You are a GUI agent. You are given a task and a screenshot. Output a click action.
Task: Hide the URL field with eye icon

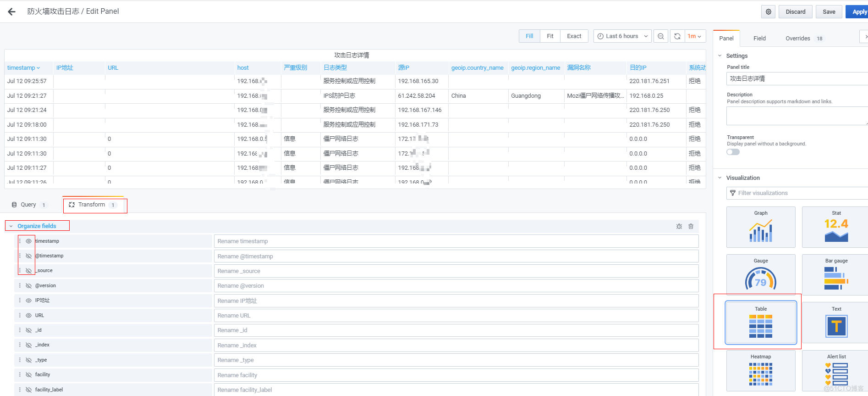28,315
